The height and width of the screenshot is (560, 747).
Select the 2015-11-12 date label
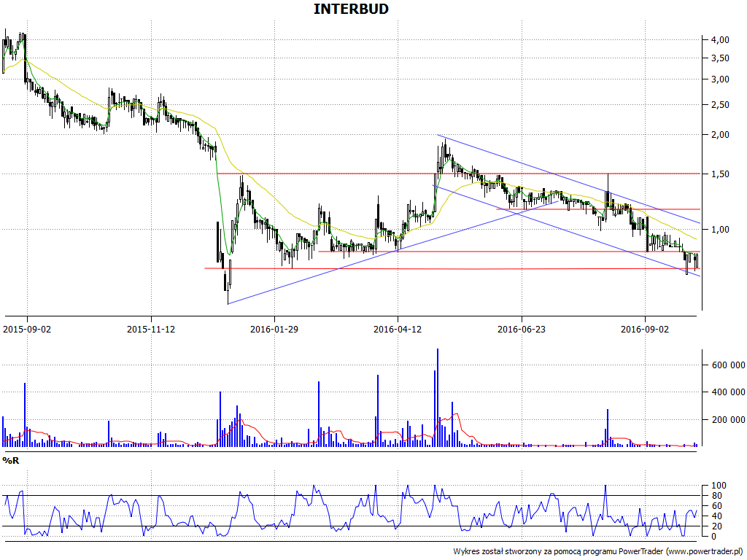point(151,329)
